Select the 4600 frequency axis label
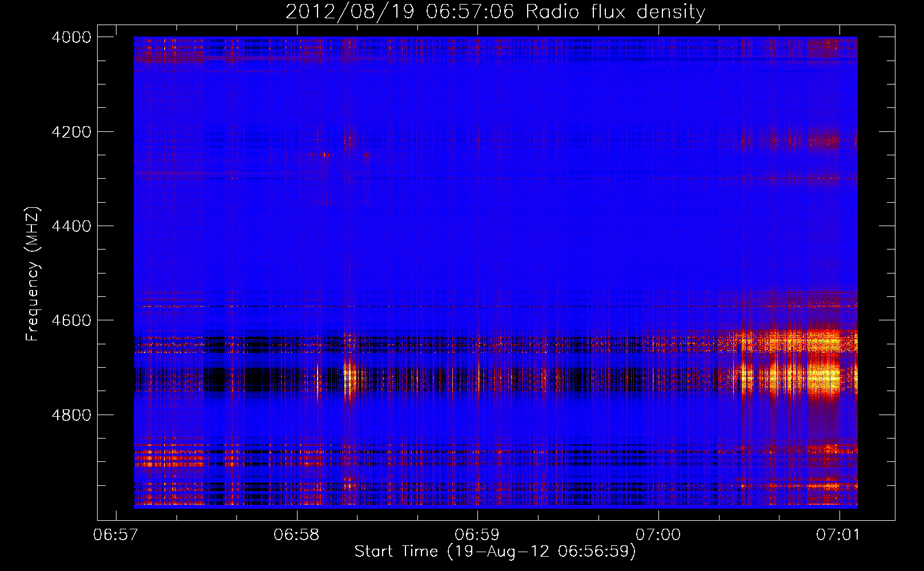Viewport: 924px width, 571px height. point(71,320)
